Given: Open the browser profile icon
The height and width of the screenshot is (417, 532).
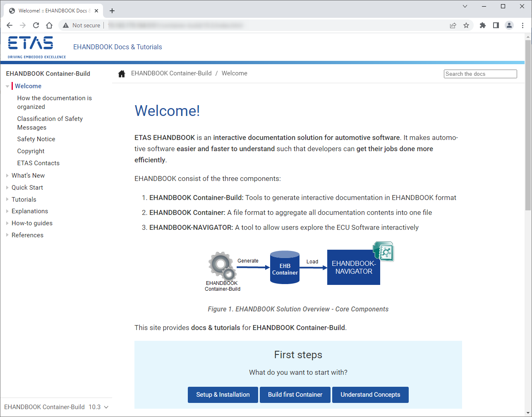Looking at the screenshot, I should click(509, 25).
